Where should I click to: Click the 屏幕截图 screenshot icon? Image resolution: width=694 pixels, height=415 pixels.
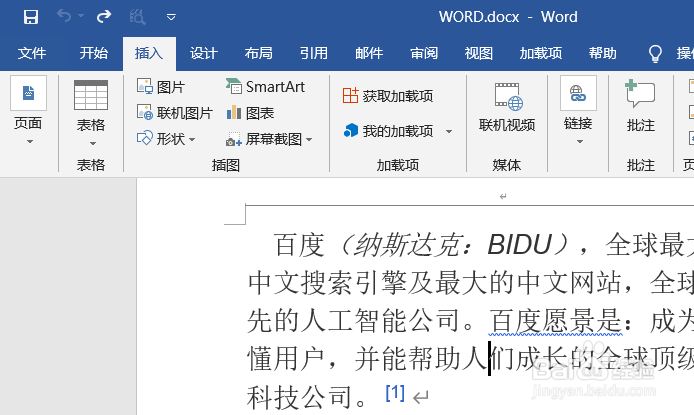click(x=233, y=139)
